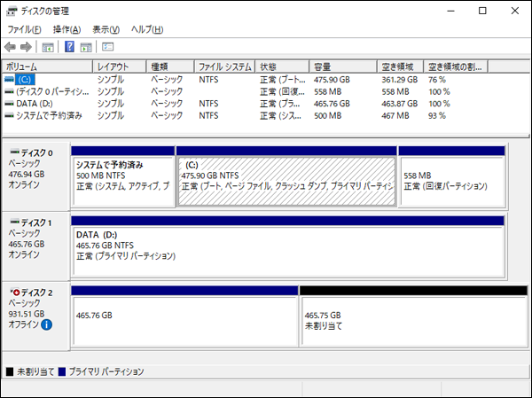Viewport: 532px width, 398px height.
Task: Click the show/hide console tree icon
Action: pos(48,46)
